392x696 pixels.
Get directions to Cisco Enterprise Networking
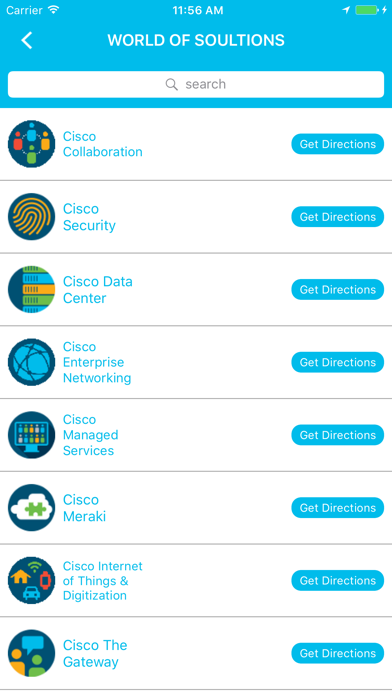point(338,362)
